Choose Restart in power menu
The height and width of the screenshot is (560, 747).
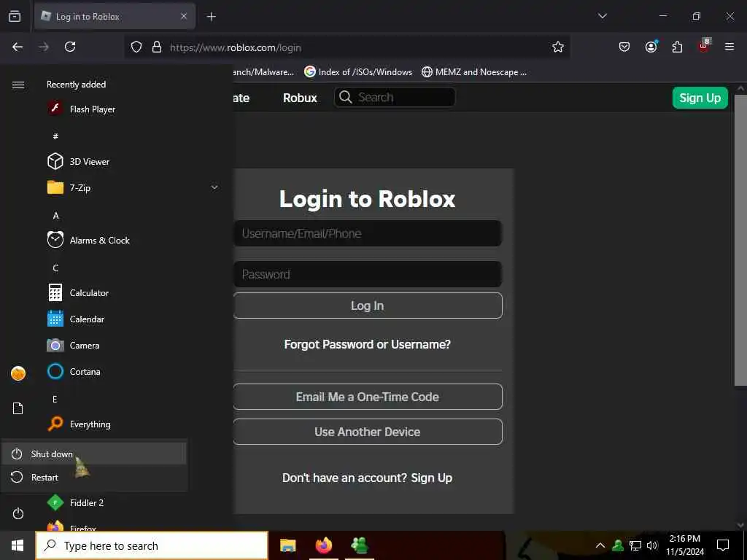(94, 477)
